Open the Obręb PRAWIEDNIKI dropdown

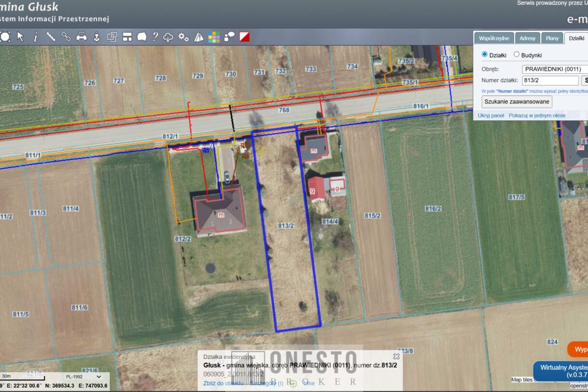[x=555, y=69]
